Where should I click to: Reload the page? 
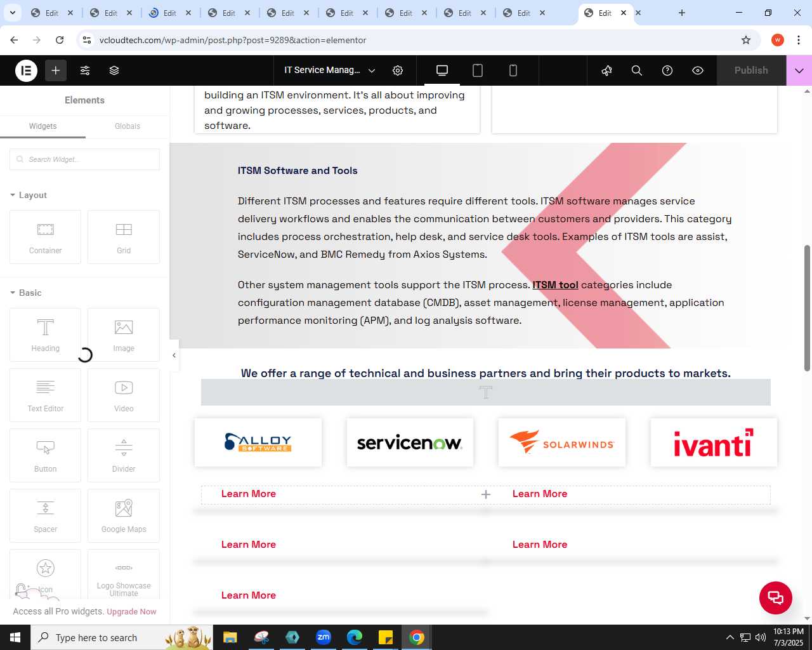pyautogui.click(x=60, y=40)
